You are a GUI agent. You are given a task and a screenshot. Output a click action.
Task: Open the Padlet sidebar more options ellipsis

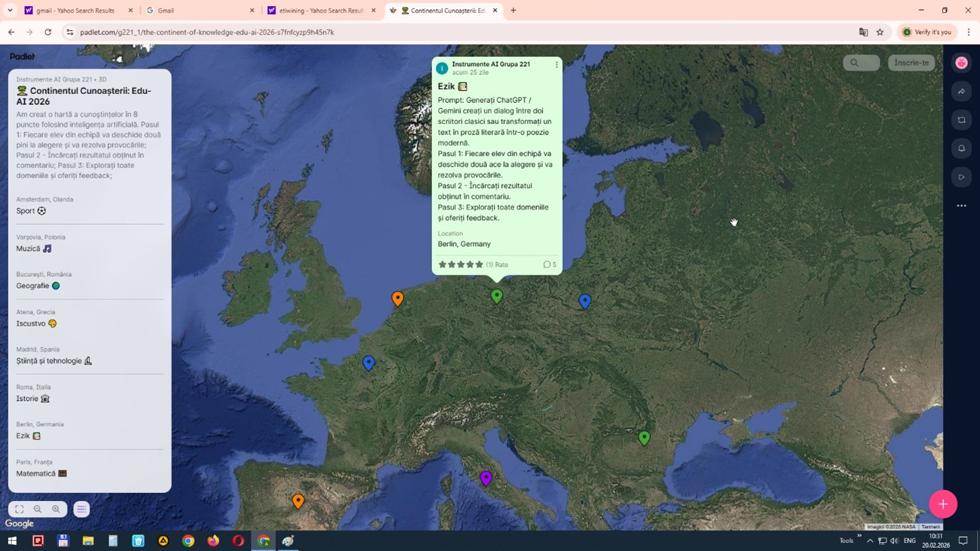point(961,206)
